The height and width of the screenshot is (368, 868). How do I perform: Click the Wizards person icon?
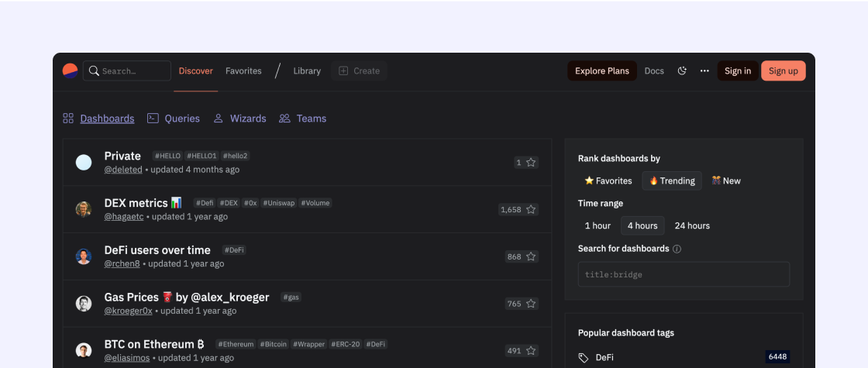pyautogui.click(x=218, y=119)
